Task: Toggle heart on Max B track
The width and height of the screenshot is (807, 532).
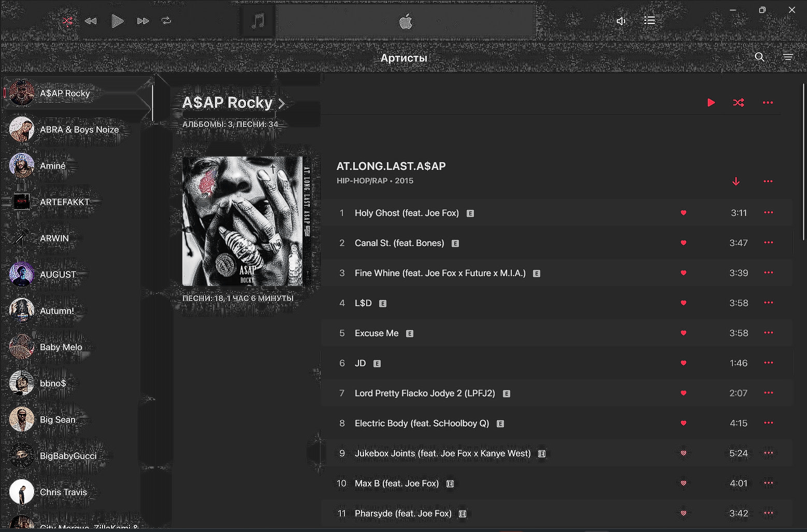Action: point(683,483)
